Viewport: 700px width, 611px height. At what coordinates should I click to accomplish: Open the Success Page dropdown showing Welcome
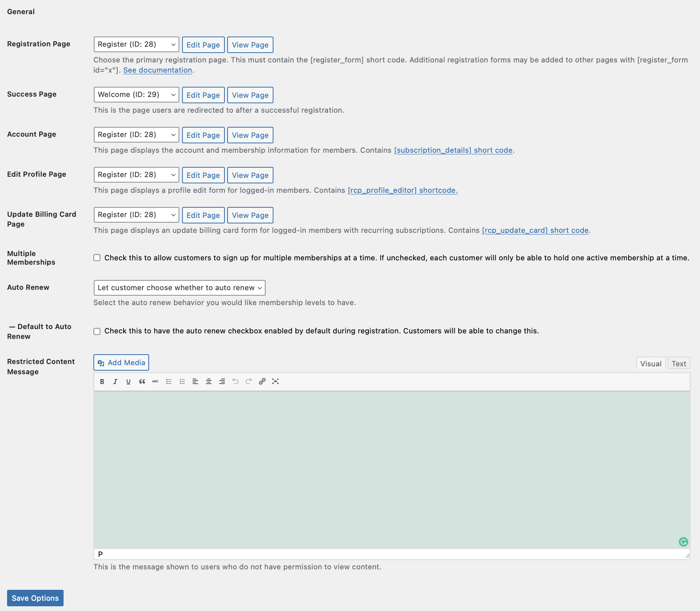[x=137, y=95]
